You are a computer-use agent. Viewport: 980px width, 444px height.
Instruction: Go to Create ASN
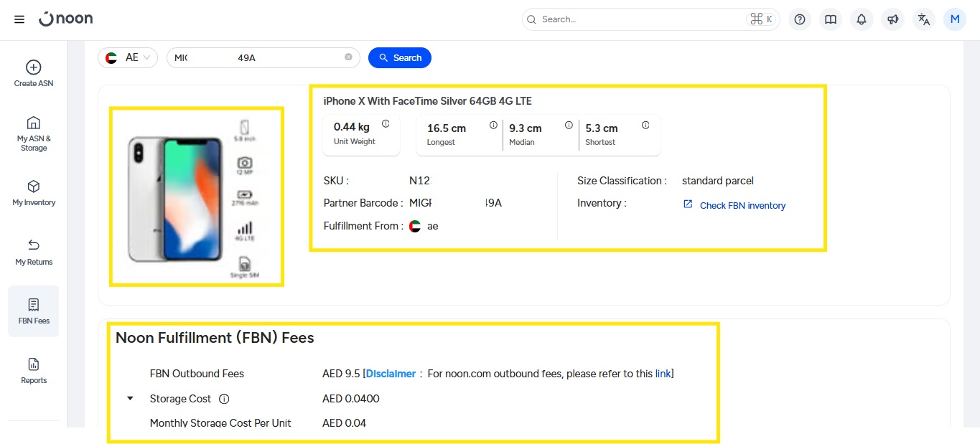tap(34, 73)
